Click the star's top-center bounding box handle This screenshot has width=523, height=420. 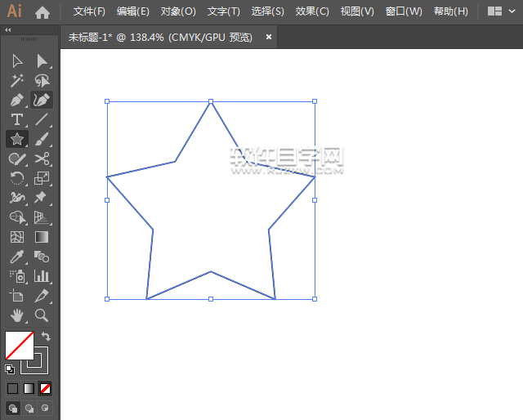211,101
